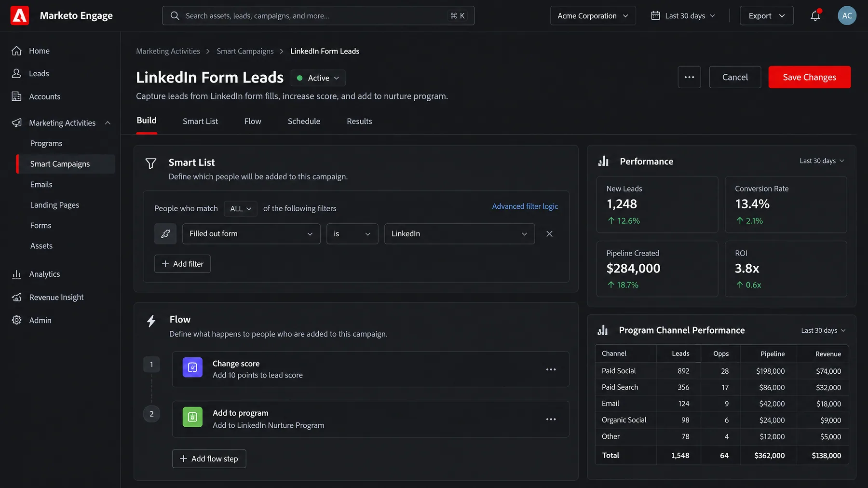868x488 pixels.
Task: Open Landing Pages in sidebar
Action: [x=54, y=205]
